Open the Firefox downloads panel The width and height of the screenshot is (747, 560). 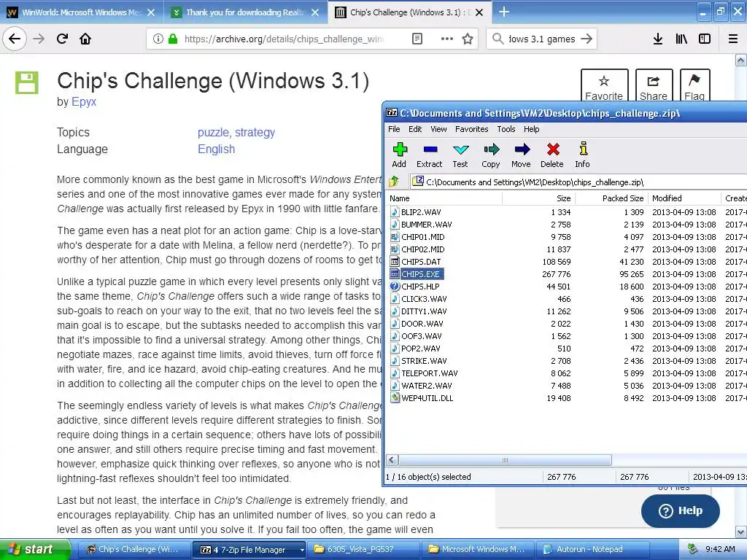658,39
